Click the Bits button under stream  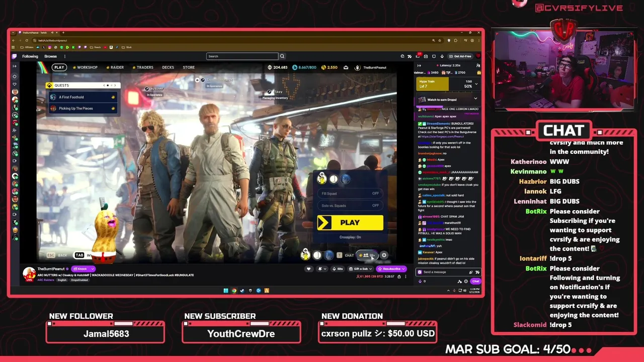(338, 269)
